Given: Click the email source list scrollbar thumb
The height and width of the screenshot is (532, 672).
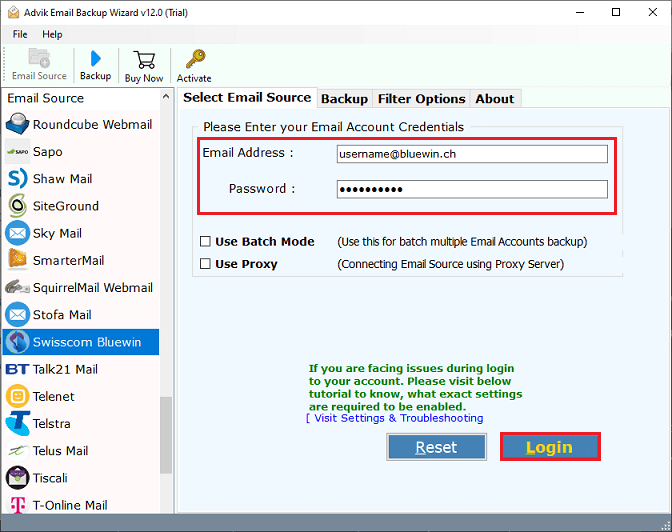Looking at the screenshot, I should (166, 435).
